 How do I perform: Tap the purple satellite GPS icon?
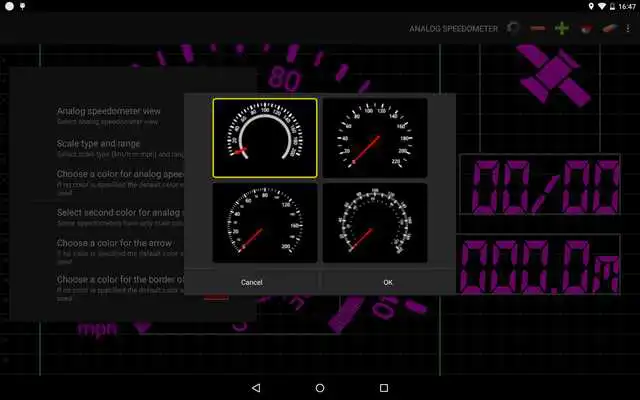pyautogui.click(x=553, y=74)
